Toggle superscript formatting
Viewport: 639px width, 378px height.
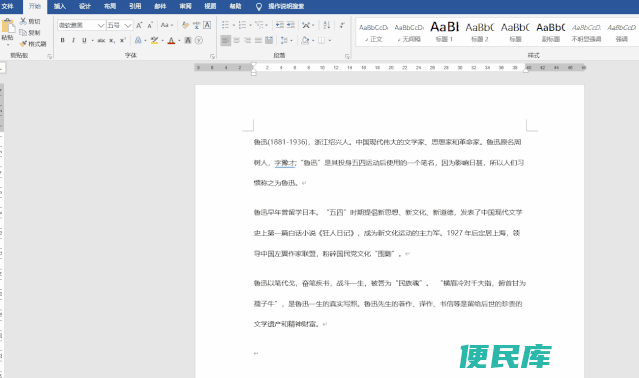coord(122,40)
